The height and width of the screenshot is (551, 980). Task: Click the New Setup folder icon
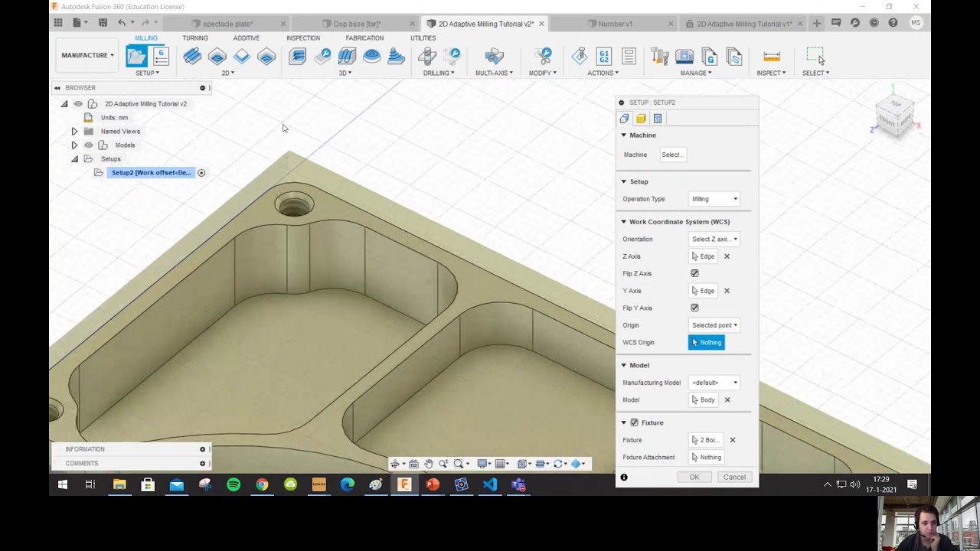[x=136, y=56]
